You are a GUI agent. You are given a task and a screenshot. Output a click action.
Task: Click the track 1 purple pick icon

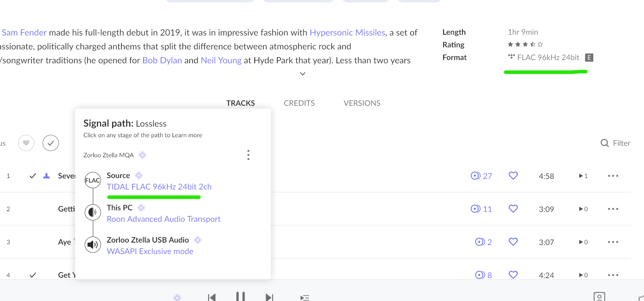click(47, 176)
